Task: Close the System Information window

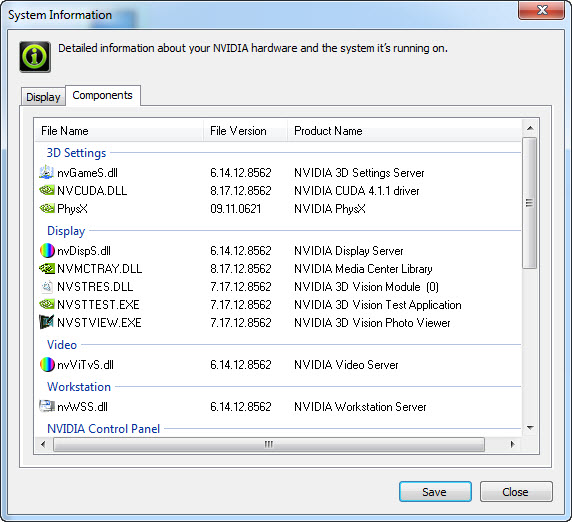Action: (x=542, y=10)
